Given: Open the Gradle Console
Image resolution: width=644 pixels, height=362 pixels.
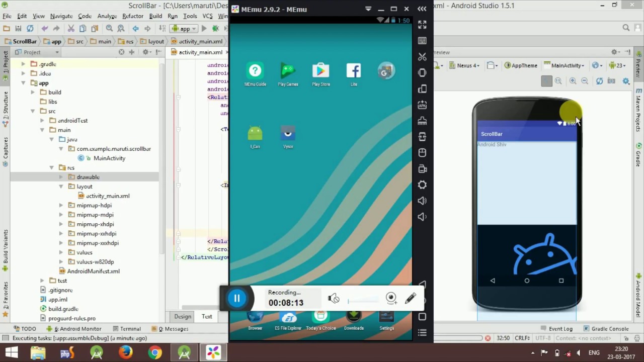Looking at the screenshot, I should tap(606, 329).
